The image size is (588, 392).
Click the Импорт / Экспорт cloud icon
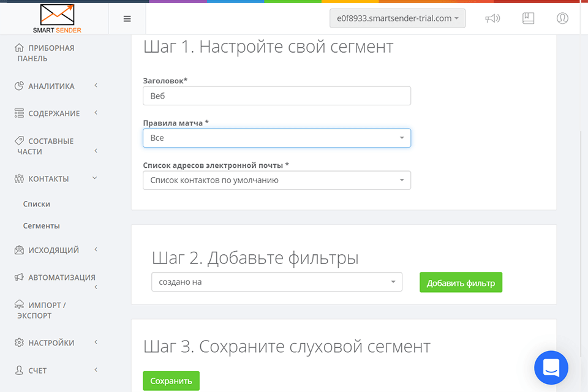(19, 304)
